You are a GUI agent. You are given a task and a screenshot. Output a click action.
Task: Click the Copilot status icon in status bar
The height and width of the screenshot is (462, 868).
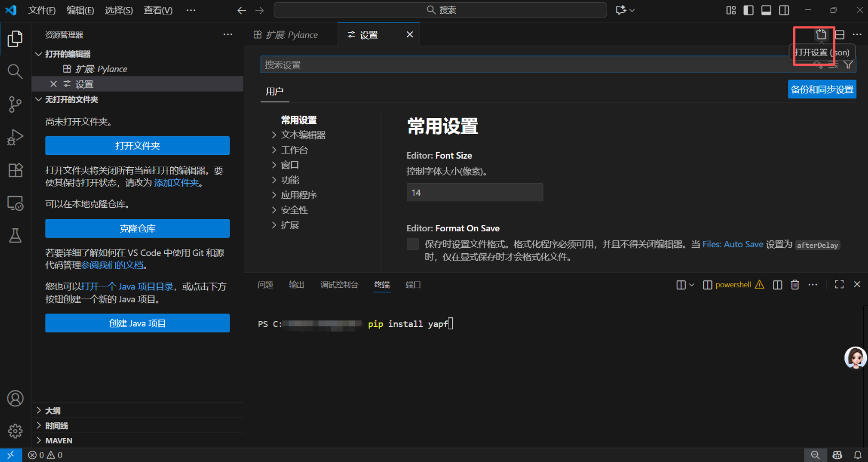pos(837,455)
